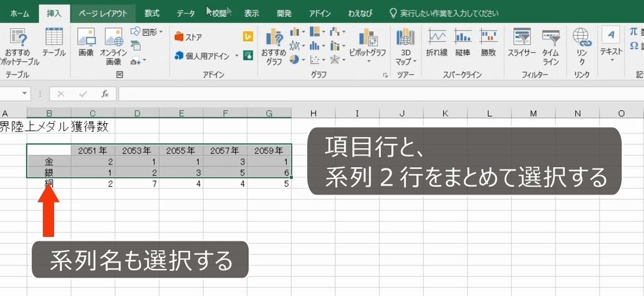Switch to the 開発 tab
Viewport: 644px width, 296px height.
coord(284,14)
